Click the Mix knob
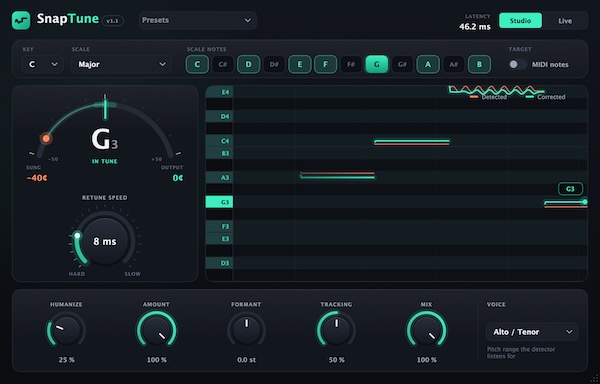Screen dimensions: 600x384 [426, 330]
